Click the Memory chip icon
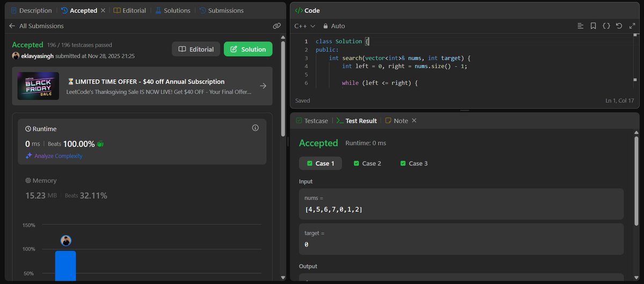Image resolution: width=644 pixels, height=284 pixels. [28, 181]
